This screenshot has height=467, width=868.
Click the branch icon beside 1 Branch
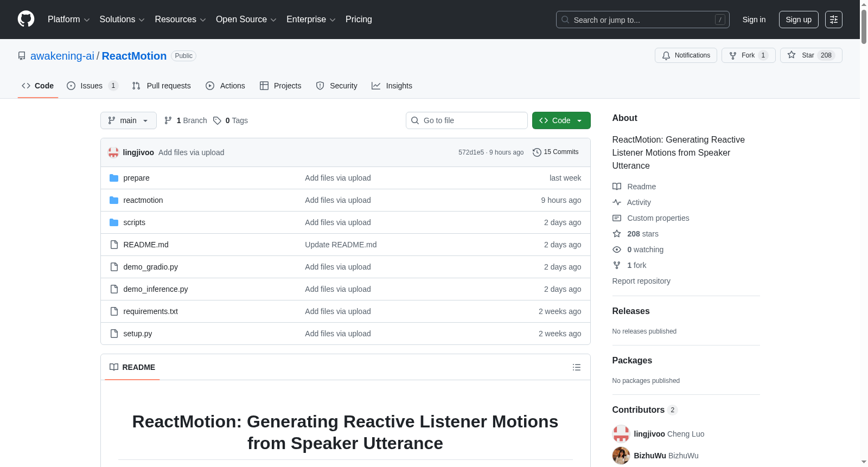tap(168, 120)
